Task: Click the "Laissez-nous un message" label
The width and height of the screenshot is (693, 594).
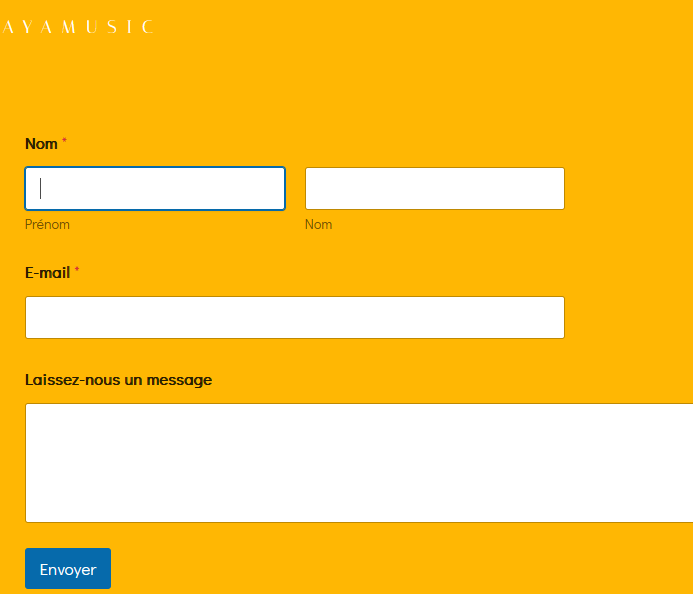Action: 118,380
